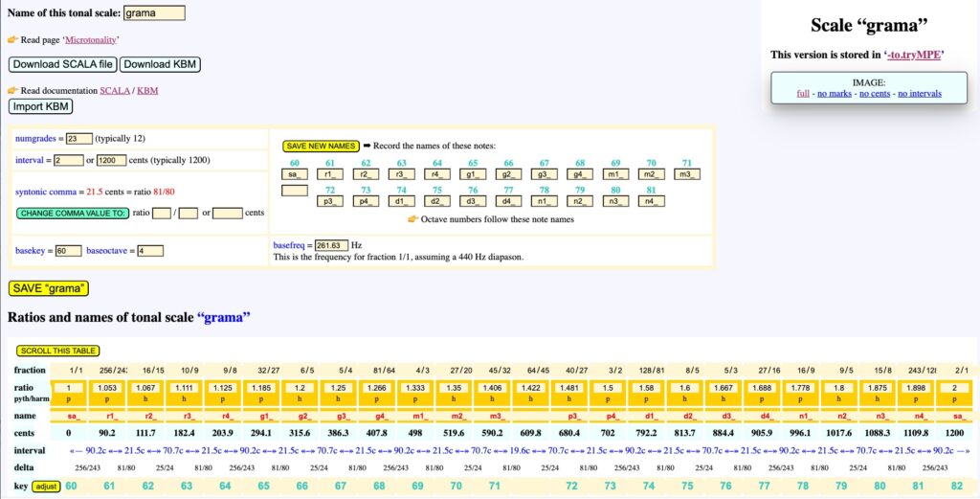Click the Download SCALA file button
Screen dimensions: 980x499
click(x=63, y=64)
